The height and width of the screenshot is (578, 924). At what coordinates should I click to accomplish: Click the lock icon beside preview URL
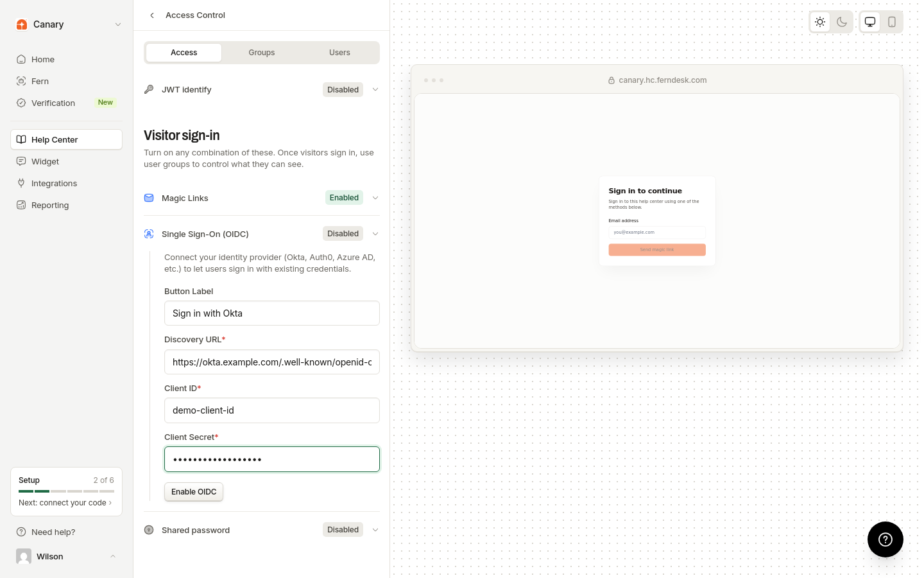[612, 80]
